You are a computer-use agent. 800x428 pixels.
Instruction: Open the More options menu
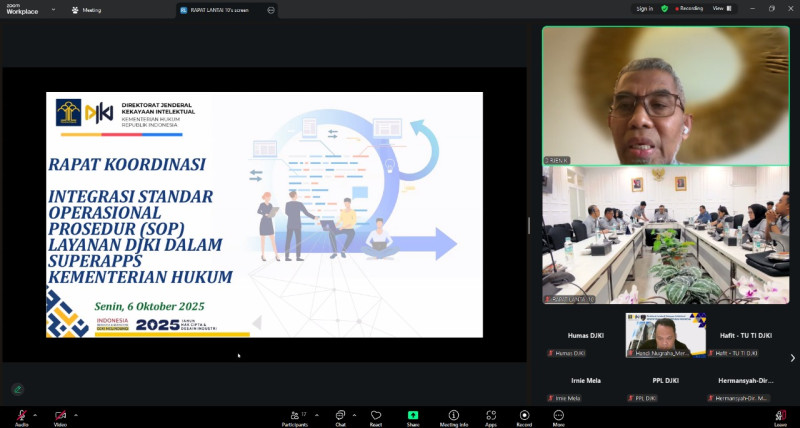click(558, 415)
